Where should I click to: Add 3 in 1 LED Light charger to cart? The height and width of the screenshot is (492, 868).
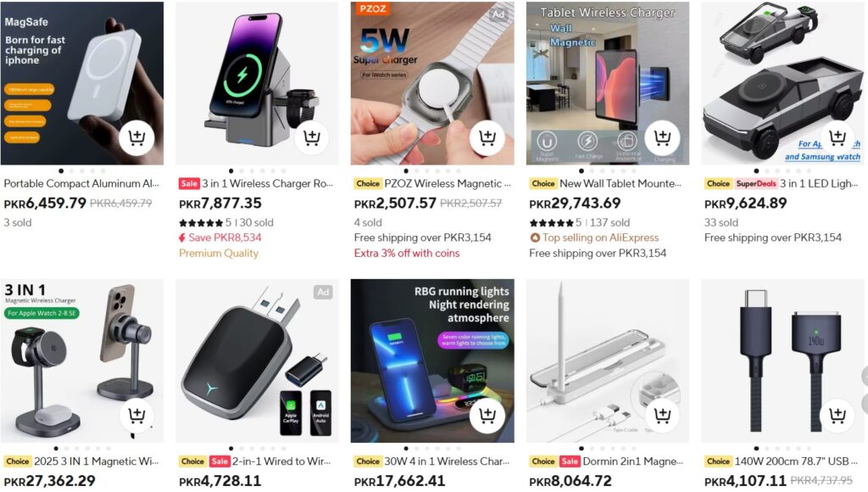coord(837,137)
